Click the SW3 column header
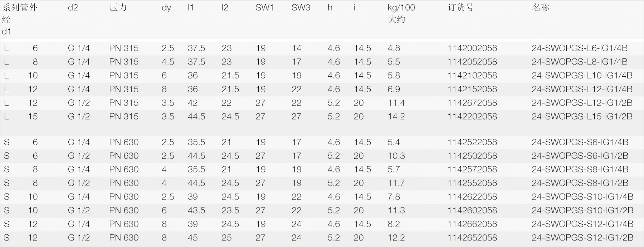 [x=301, y=8]
